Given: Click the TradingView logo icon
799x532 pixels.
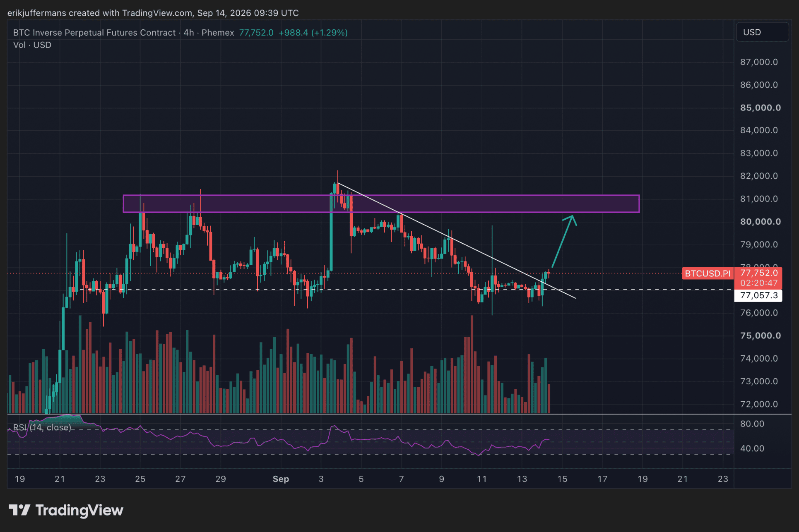Looking at the screenshot, I should [19, 510].
